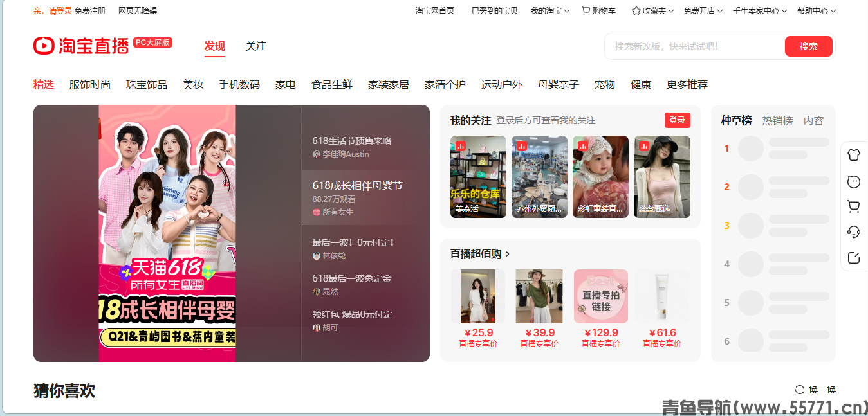Viewport: 868px width, 416px height.
Task: Select 健康 category
Action: (x=641, y=85)
